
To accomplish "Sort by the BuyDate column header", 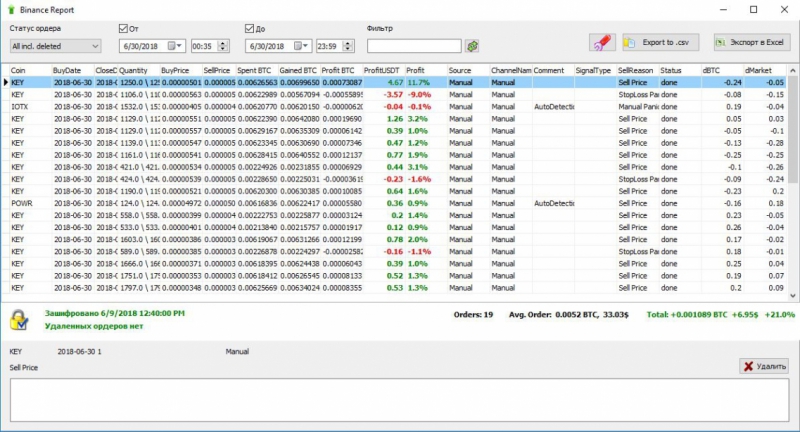I will click(x=72, y=70).
